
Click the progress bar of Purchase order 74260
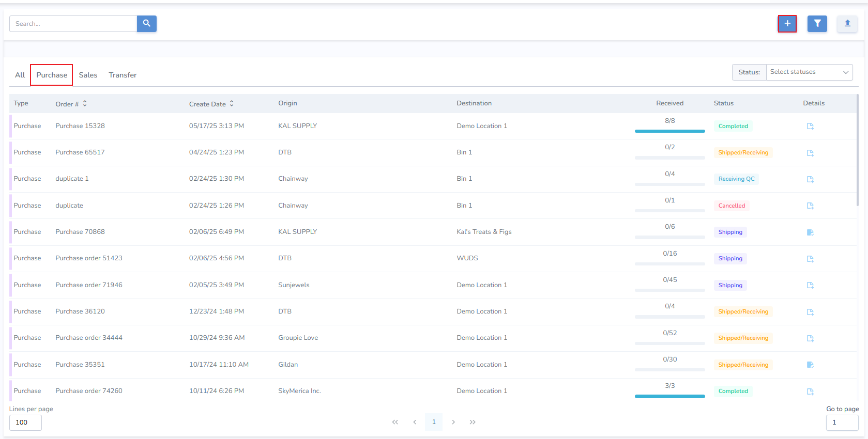670,397
